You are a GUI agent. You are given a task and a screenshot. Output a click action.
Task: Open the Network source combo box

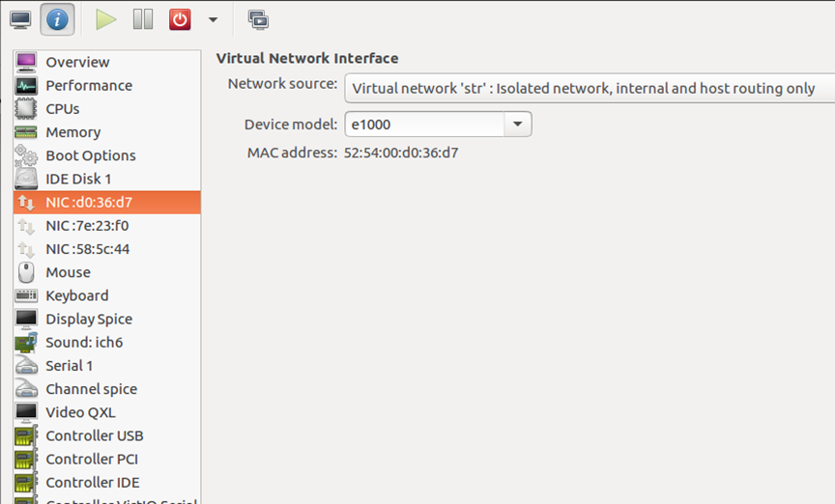coord(590,88)
